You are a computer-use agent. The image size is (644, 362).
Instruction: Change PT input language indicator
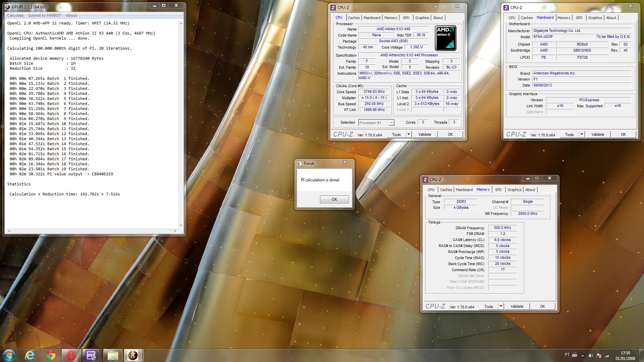[567, 355]
